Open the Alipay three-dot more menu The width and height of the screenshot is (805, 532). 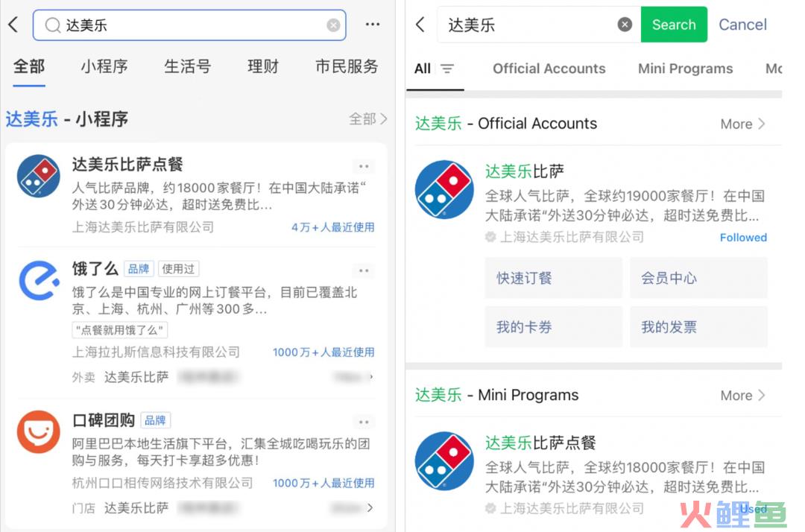373,24
